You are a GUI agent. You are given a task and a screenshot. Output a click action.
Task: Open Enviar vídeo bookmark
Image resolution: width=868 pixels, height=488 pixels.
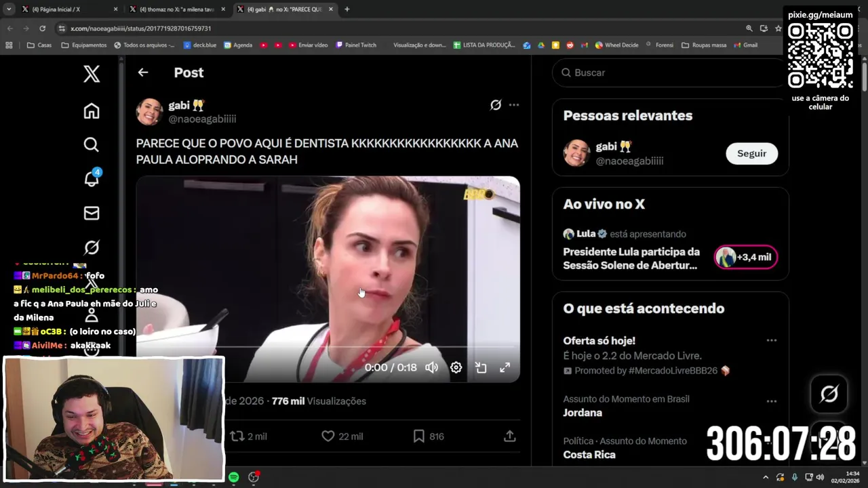pyautogui.click(x=309, y=45)
